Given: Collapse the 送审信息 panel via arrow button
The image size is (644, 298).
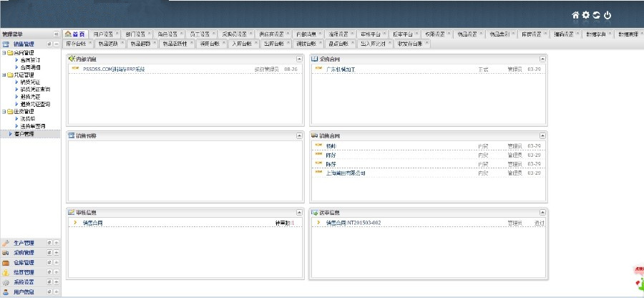Looking at the screenshot, I should (x=542, y=213).
